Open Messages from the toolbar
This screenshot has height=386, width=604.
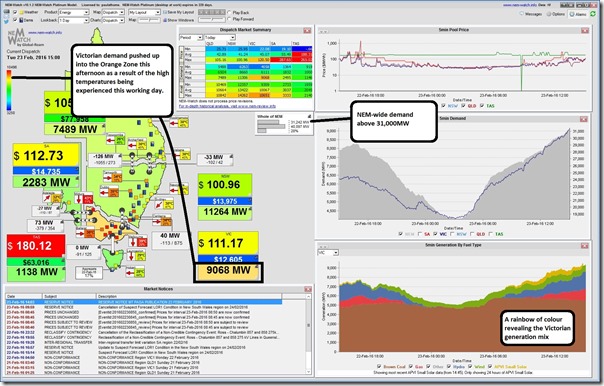pyautogui.click(x=531, y=14)
